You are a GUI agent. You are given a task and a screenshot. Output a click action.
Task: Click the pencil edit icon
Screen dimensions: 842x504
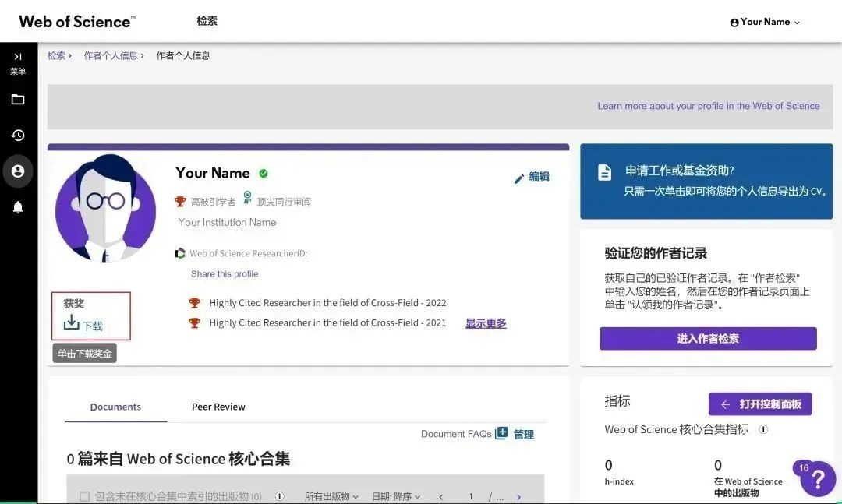tap(518, 178)
